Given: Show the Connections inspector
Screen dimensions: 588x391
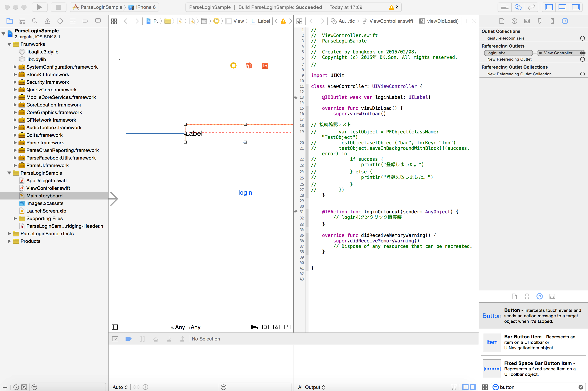Looking at the screenshot, I should pos(565,21).
